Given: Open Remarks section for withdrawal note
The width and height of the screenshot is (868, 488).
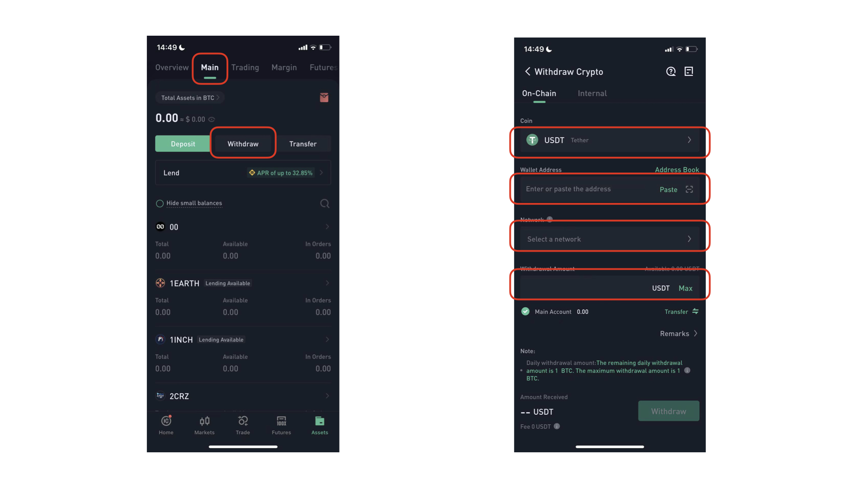Looking at the screenshot, I should tap(679, 333).
